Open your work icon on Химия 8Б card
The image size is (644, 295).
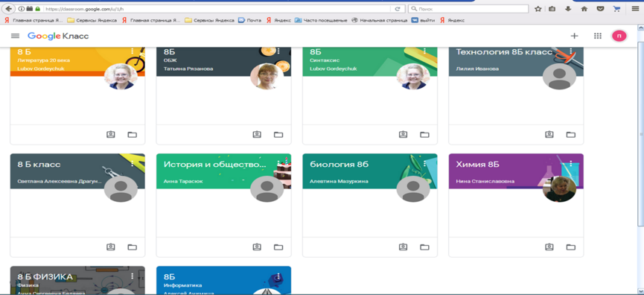(x=549, y=247)
